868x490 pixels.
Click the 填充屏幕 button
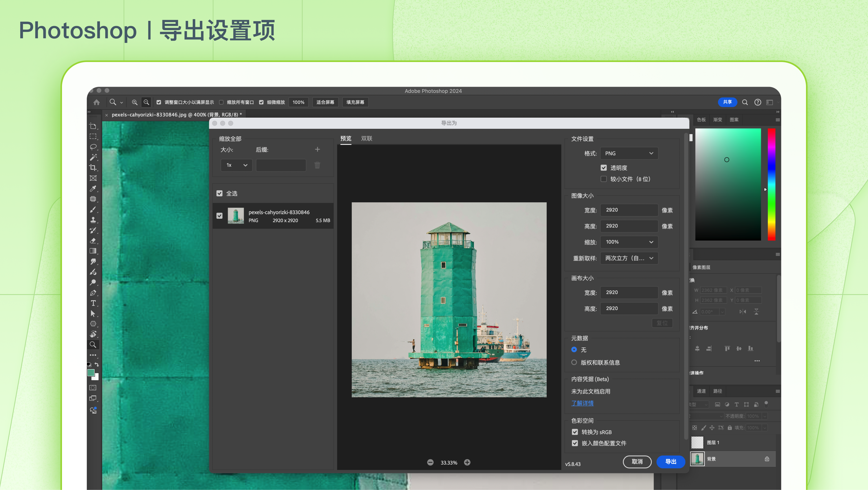[x=355, y=102]
